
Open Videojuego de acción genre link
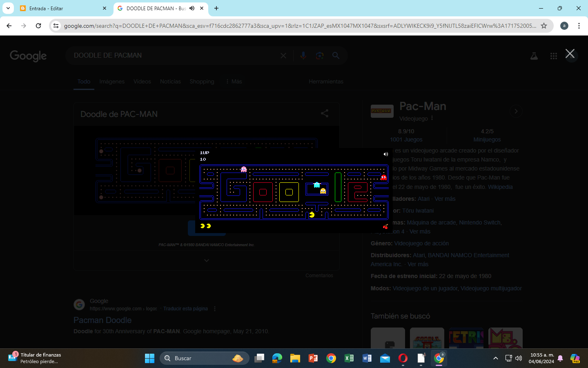[421, 243]
